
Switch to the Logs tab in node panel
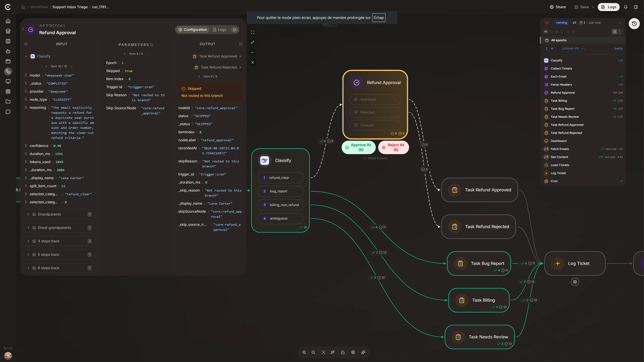(220, 30)
